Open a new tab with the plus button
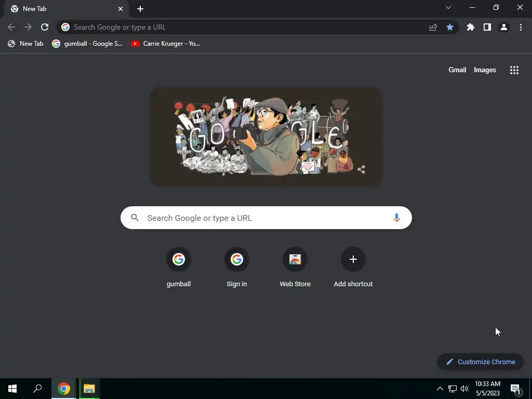Screen dimensions: 532x399 click(x=140, y=9)
